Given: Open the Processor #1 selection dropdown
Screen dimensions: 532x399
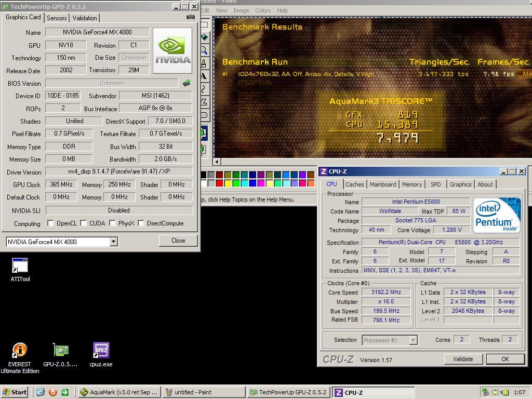Looking at the screenshot, I should [x=413, y=340].
